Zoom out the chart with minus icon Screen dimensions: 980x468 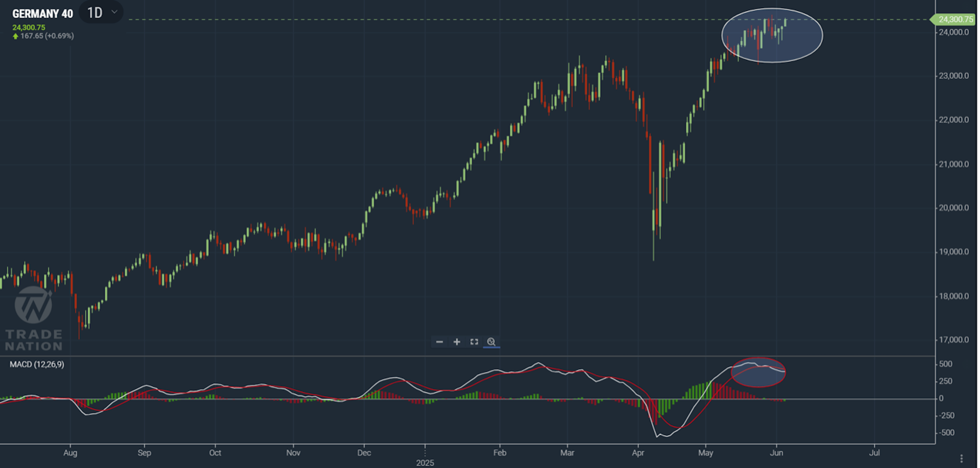439,342
